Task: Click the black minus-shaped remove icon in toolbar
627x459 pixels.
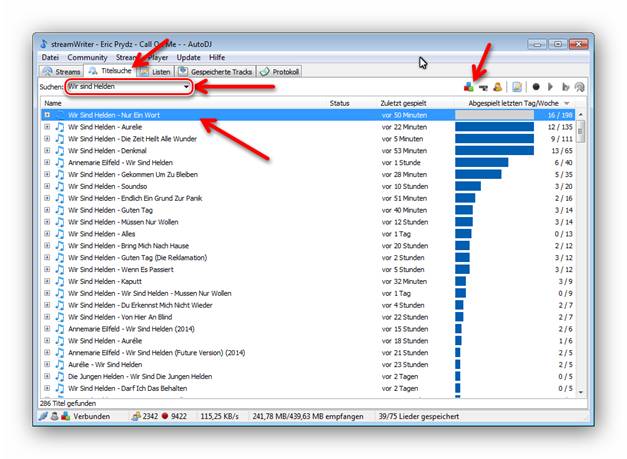Action: (483, 87)
